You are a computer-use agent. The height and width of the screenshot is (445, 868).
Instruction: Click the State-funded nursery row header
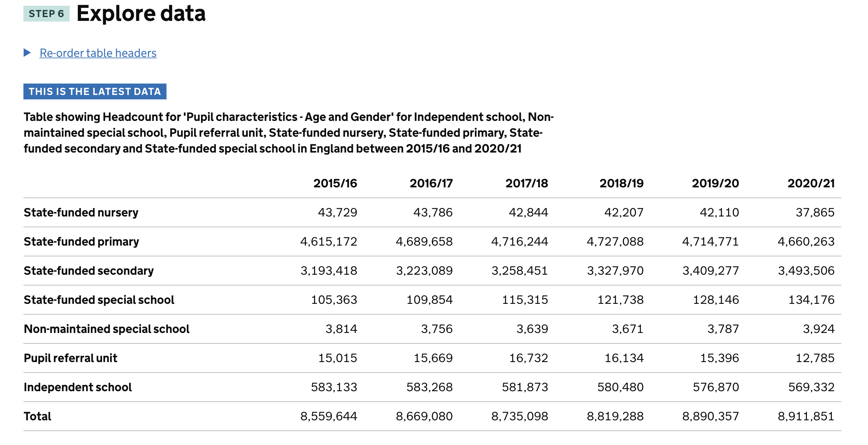(x=81, y=213)
